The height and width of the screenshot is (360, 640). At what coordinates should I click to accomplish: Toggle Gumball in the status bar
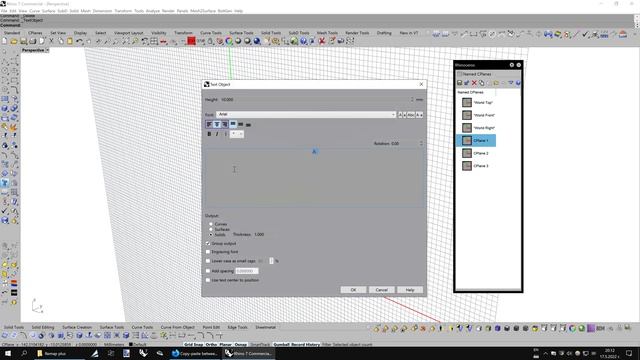pyautogui.click(x=281, y=344)
